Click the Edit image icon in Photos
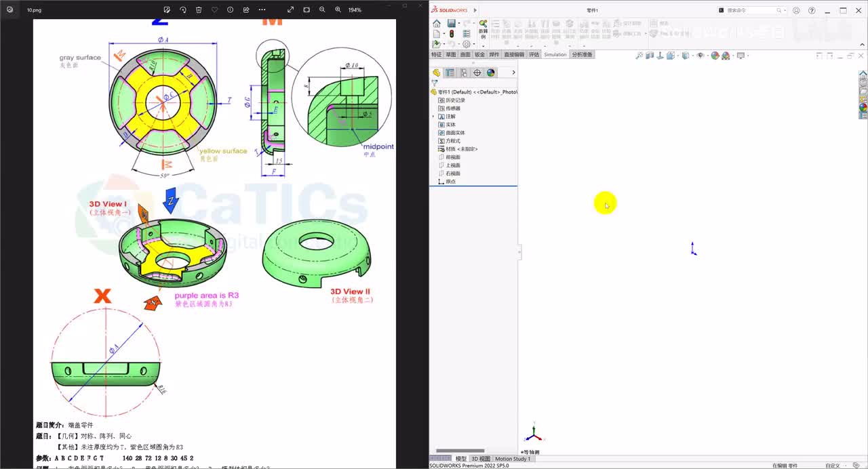 (167, 10)
